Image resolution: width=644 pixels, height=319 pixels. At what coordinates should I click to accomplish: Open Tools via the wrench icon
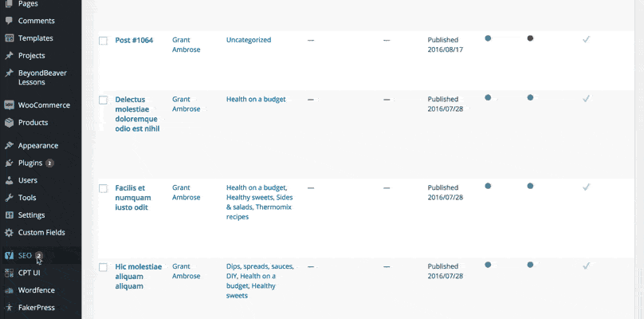pyautogui.click(x=9, y=198)
